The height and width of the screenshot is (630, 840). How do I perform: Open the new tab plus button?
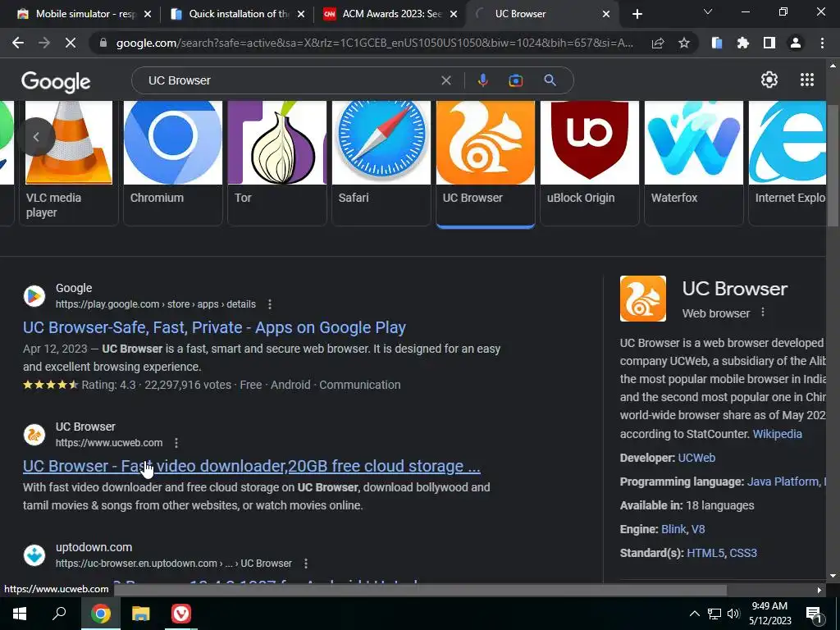point(637,14)
